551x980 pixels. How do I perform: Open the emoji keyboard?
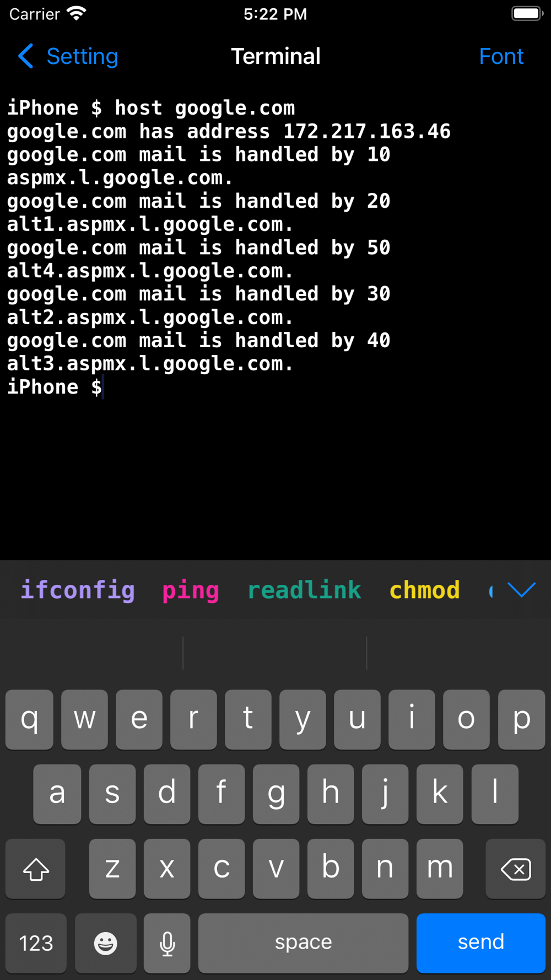click(105, 943)
